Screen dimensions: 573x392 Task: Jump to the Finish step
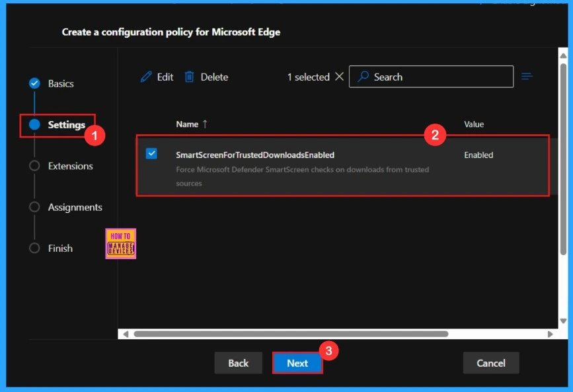pyautogui.click(x=60, y=249)
